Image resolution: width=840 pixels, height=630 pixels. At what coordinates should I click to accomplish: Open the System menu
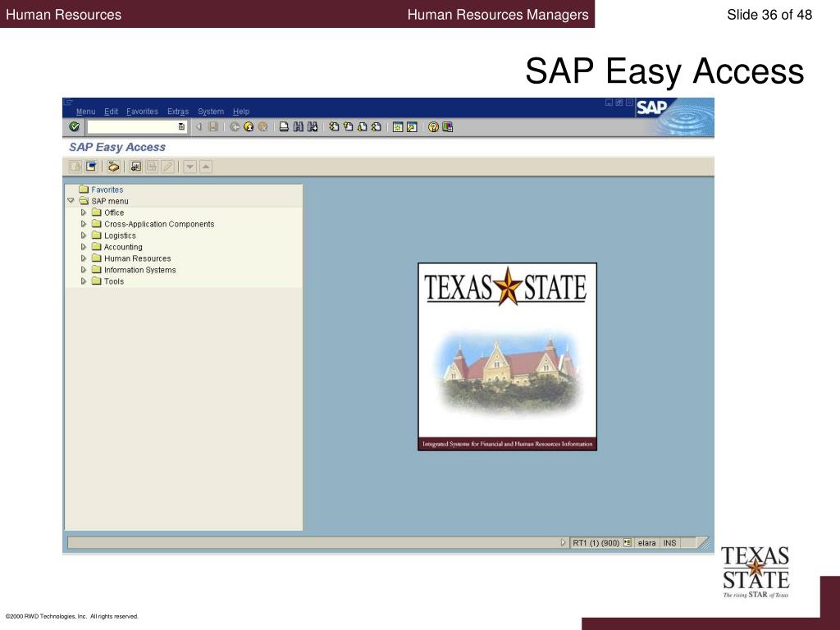click(x=211, y=112)
